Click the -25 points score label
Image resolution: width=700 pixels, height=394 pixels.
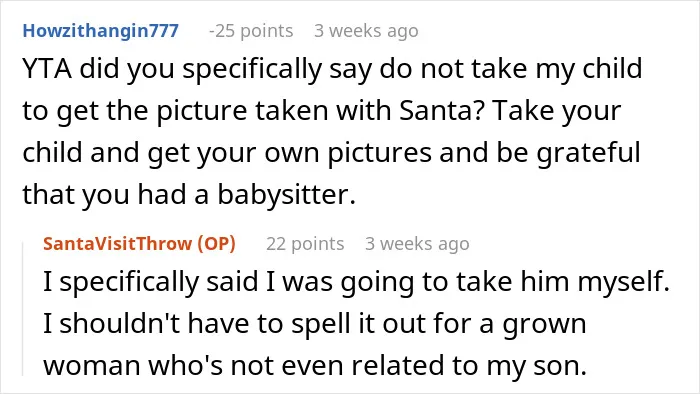pos(251,31)
